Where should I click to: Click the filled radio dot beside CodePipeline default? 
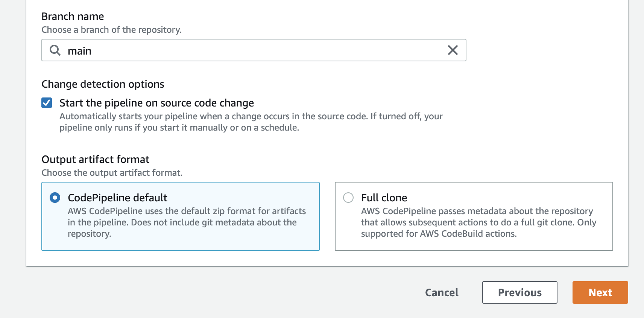55,198
